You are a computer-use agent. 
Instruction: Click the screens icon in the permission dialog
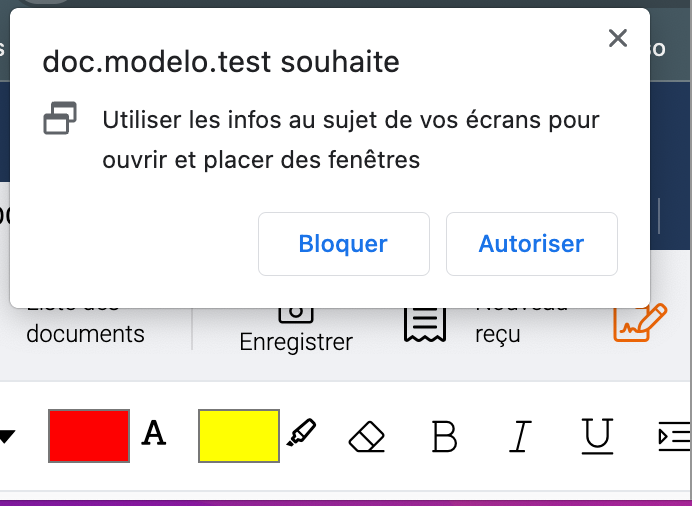pos(60,120)
